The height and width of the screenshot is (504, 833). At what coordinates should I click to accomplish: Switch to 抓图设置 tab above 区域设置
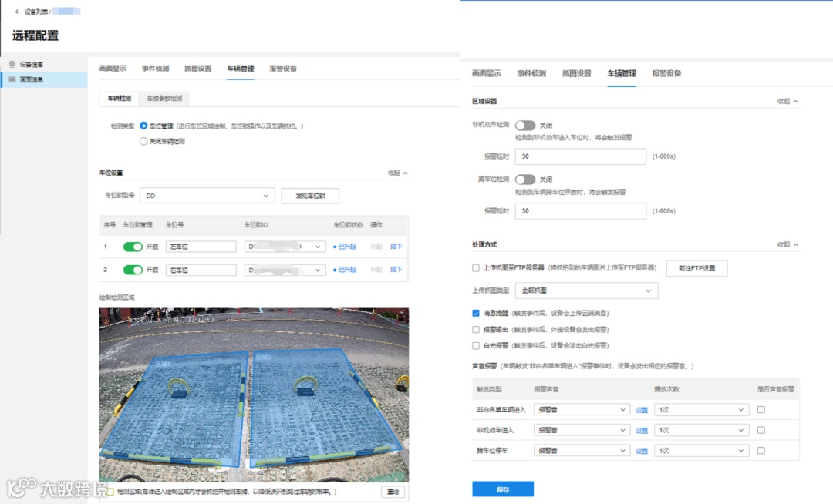pyautogui.click(x=576, y=73)
